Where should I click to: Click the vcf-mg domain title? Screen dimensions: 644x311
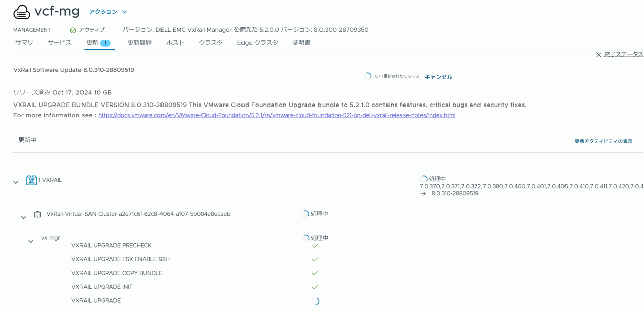point(57,11)
